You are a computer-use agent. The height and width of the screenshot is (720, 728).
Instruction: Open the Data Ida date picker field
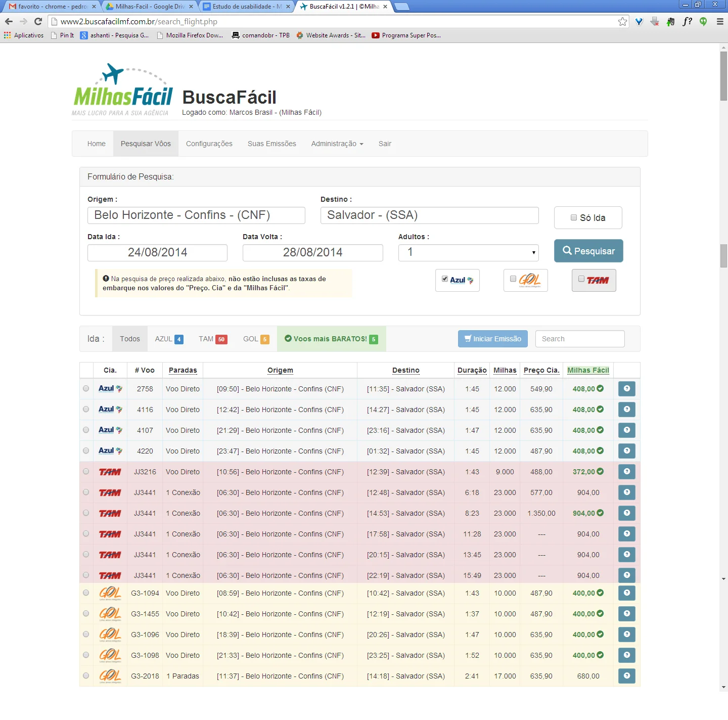point(157,252)
